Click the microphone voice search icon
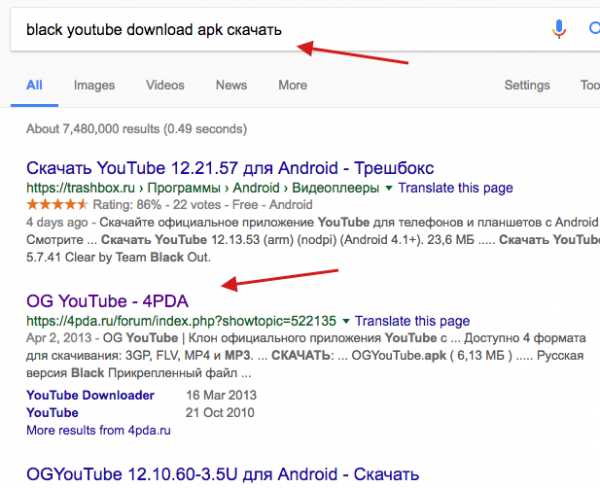The width and height of the screenshot is (600, 488). [559, 29]
